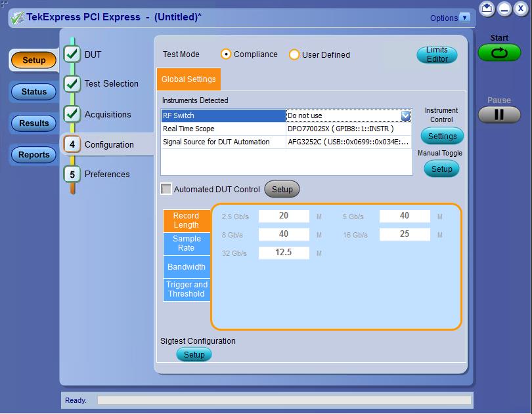Viewport: 532px width, 414px height.
Task: Click the dock-to-tray icon in title bar
Action: point(487,8)
